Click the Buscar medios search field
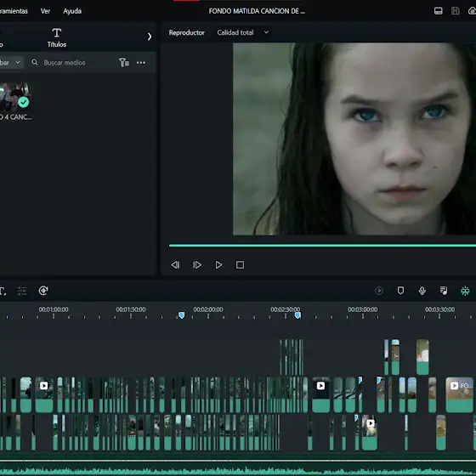 [x=65, y=63]
